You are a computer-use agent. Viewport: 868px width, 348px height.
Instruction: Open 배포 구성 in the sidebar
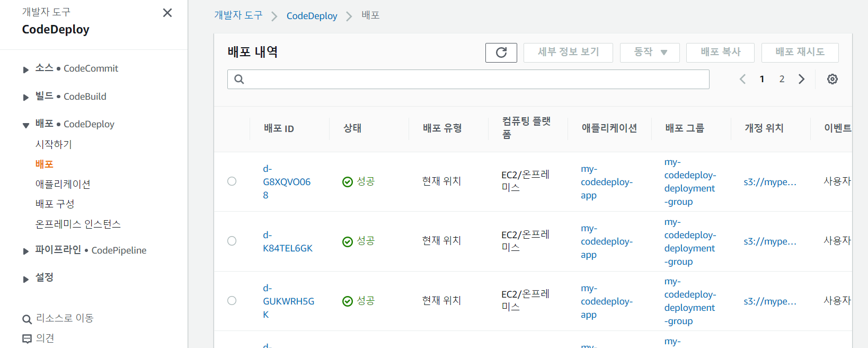[55, 204]
